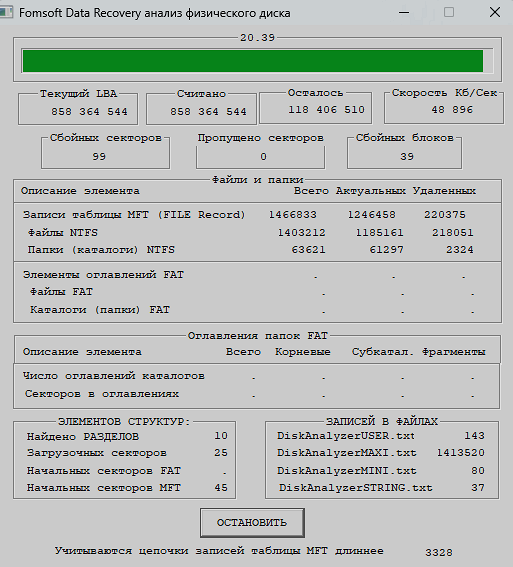Click the Начальных секторов MFT value 45
Viewport: 513px width, 567px height.
coord(221,488)
